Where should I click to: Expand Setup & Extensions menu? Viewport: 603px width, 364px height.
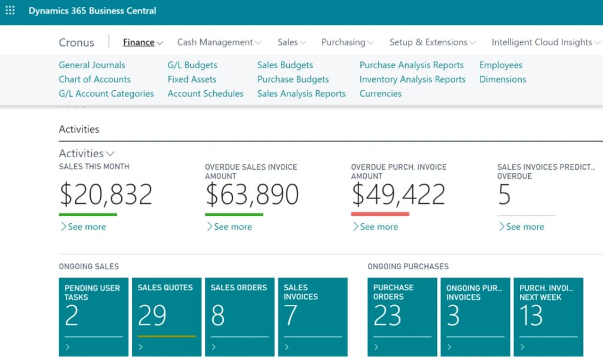[433, 42]
